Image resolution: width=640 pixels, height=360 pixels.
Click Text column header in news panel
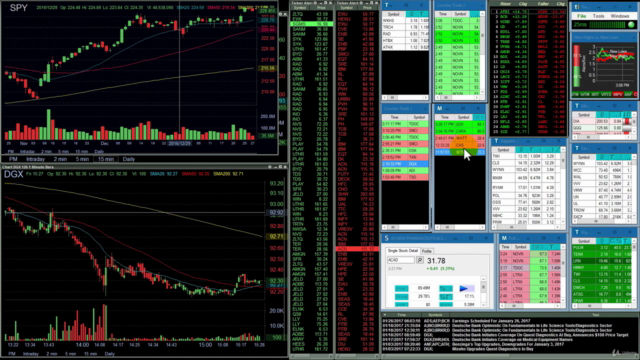coord(596,315)
